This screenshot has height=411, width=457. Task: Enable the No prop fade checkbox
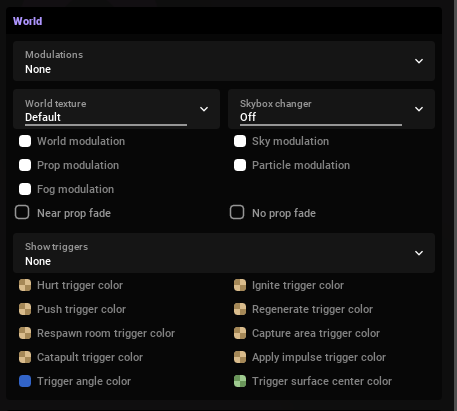pos(237,212)
